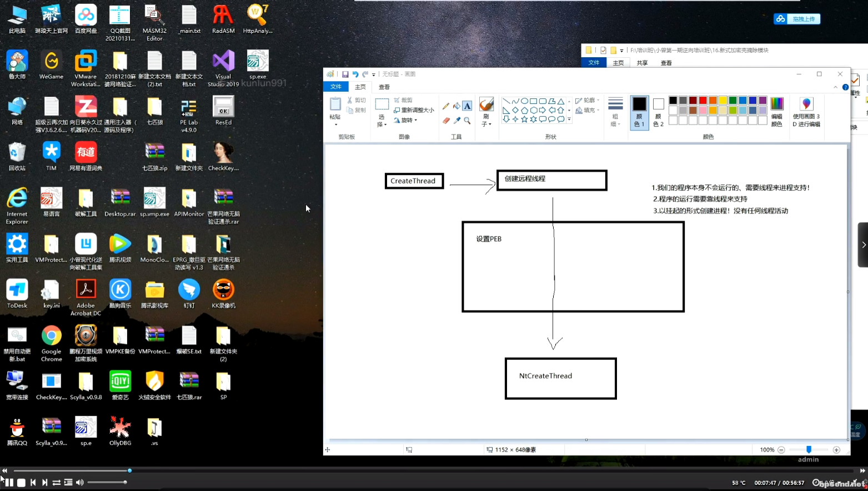Select Color 1 (颜色1) black swatch
The width and height of the screenshot is (868, 491).
pos(639,112)
